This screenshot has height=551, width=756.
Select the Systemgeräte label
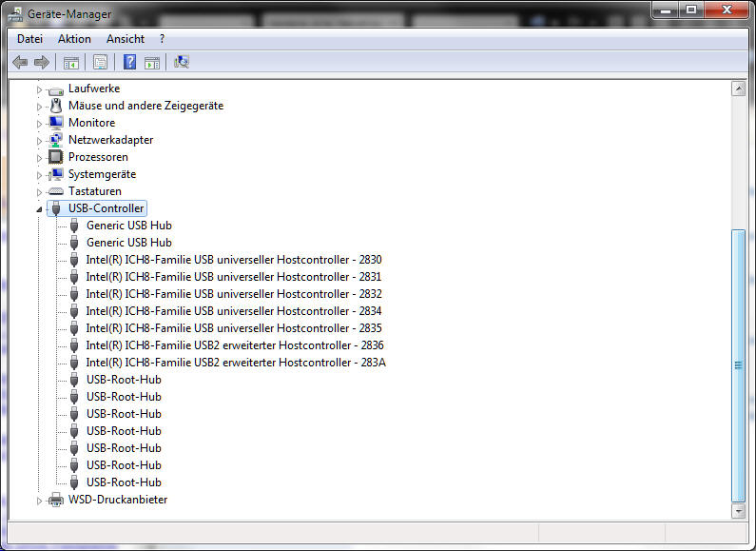(x=102, y=174)
